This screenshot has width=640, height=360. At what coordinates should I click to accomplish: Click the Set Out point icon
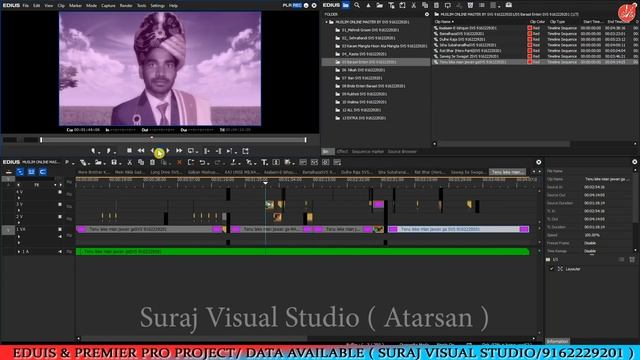109,151
